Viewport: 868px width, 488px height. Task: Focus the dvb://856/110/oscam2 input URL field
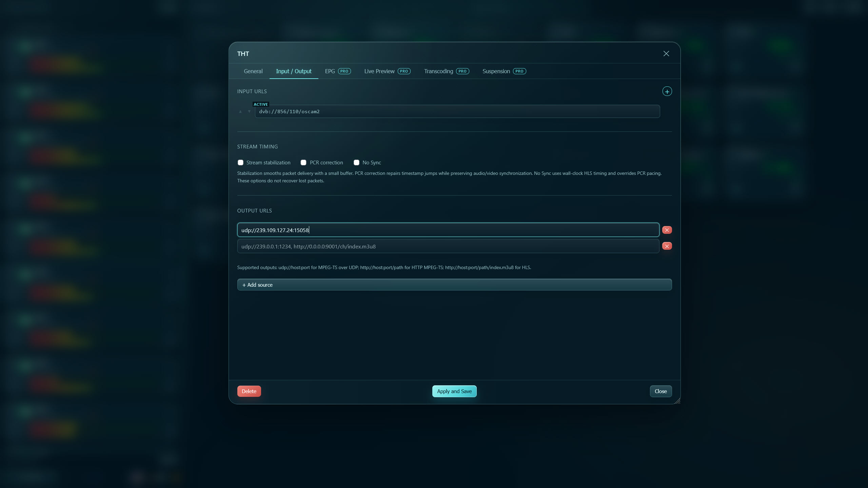pyautogui.click(x=457, y=111)
